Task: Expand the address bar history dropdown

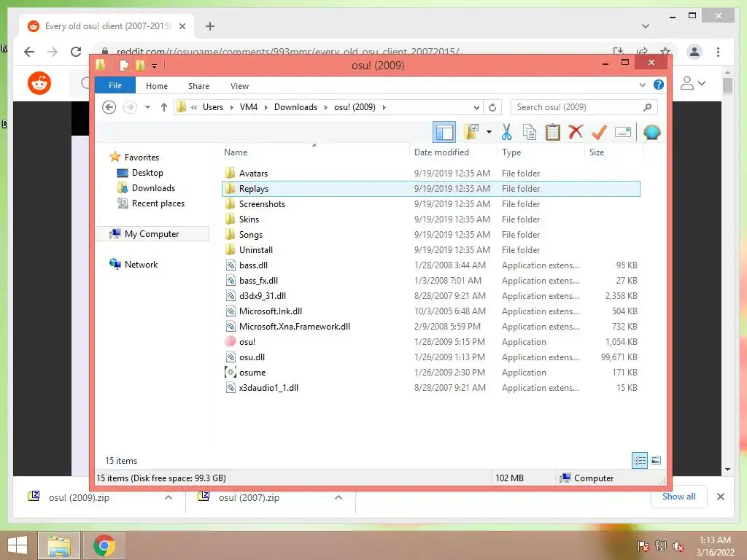Action: click(x=476, y=107)
